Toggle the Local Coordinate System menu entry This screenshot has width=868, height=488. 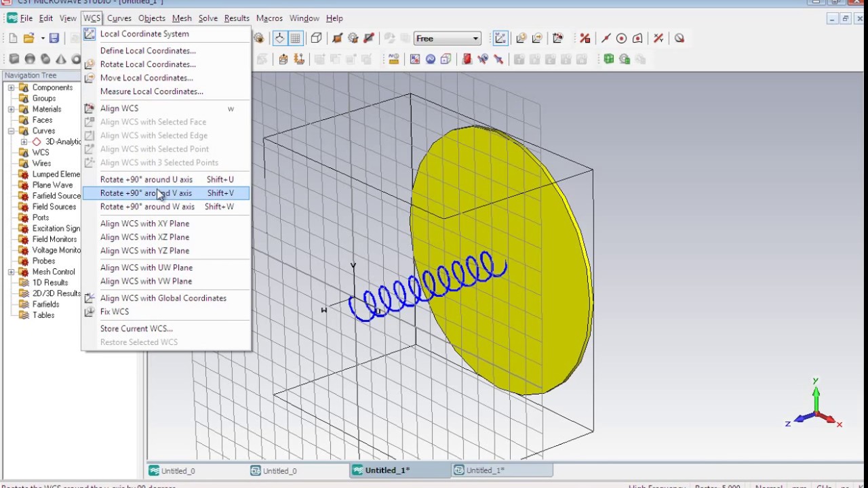(165, 34)
